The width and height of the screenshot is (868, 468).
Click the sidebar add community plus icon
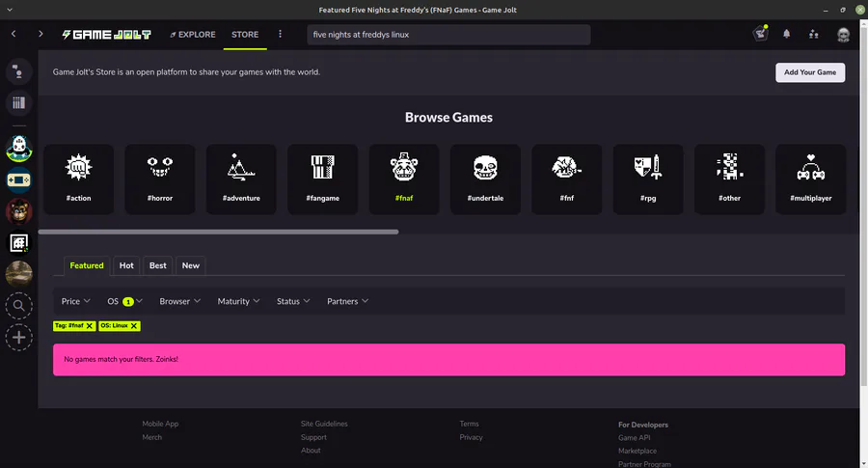click(19, 338)
